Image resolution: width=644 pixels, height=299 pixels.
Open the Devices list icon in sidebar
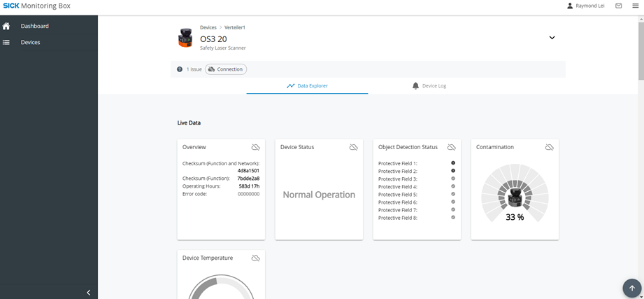click(x=6, y=42)
